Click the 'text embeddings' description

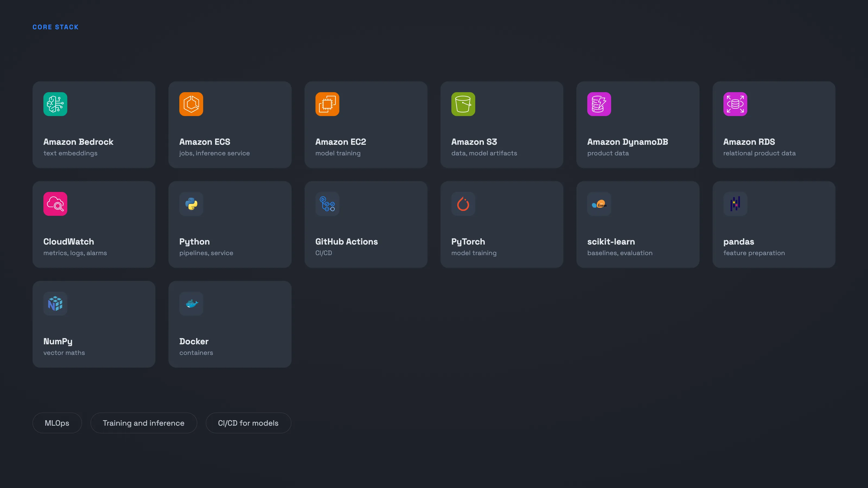(x=71, y=153)
